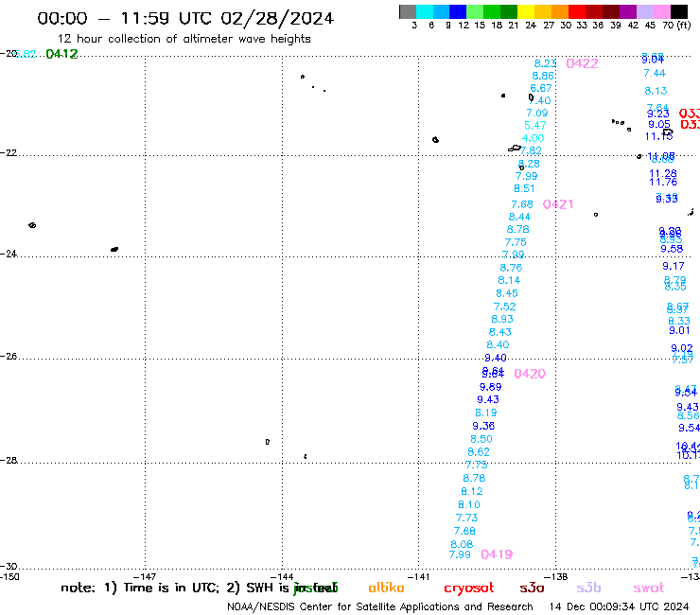Screen dimensions: 700x615
Task: Click the wave height value 8.23
Action: (x=546, y=63)
